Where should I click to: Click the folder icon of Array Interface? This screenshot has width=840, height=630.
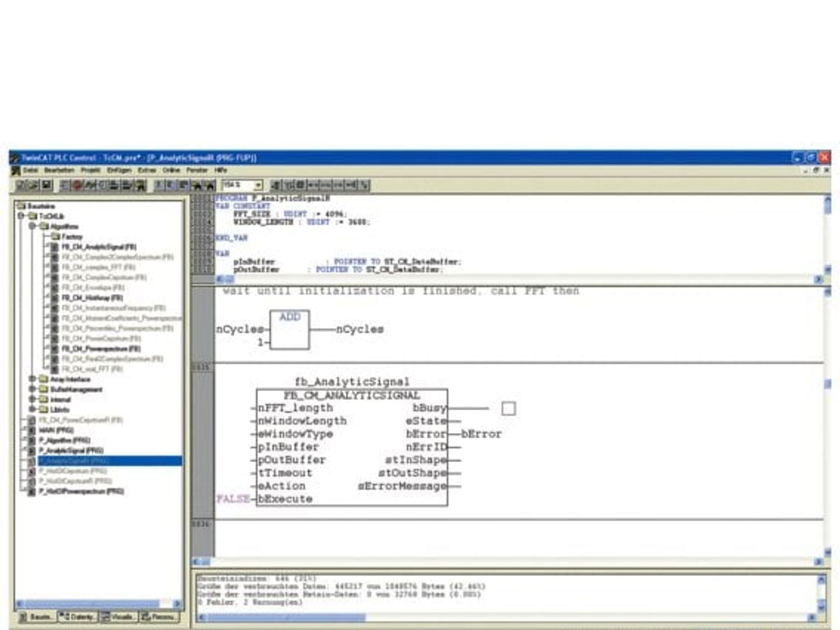point(43,379)
